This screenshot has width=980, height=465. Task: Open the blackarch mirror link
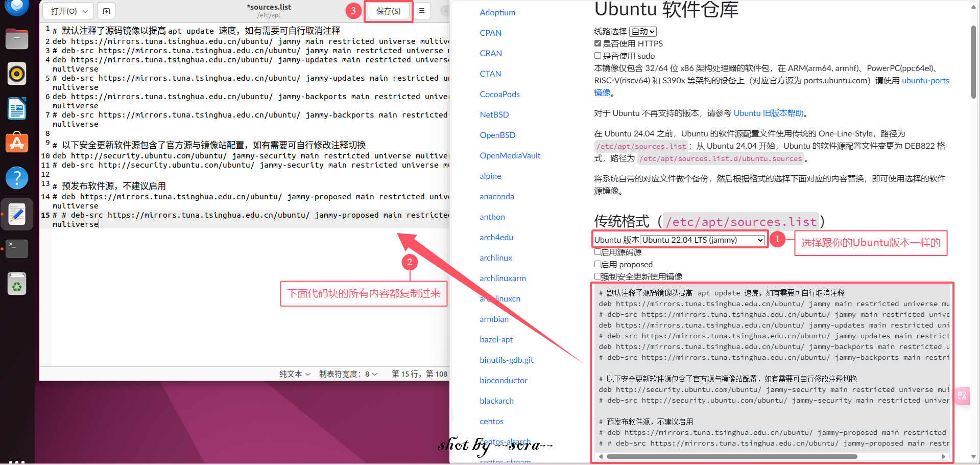coord(496,401)
